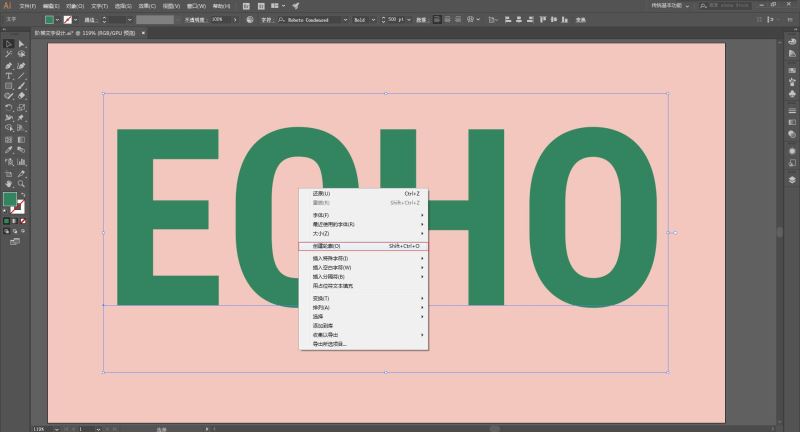Open the Arrange Documents grid icon
Viewport: 800px width, 432px height.
tap(275, 6)
